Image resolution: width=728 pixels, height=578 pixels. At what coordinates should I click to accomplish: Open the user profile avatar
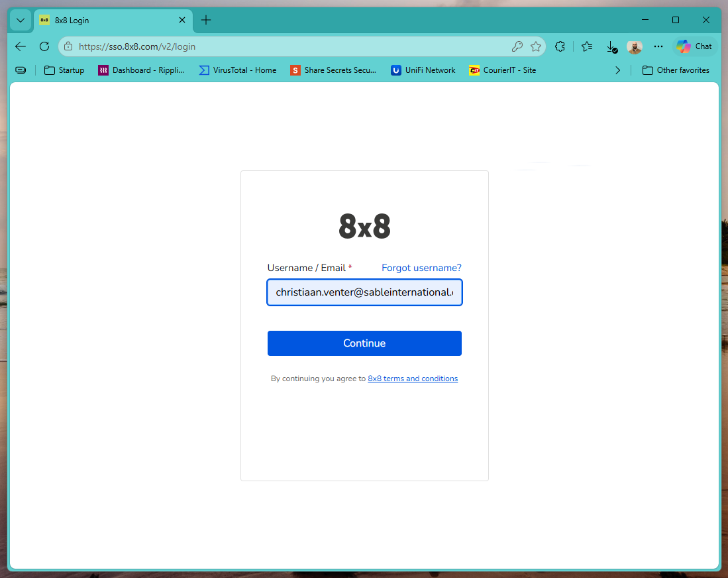[x=634, y=46]
